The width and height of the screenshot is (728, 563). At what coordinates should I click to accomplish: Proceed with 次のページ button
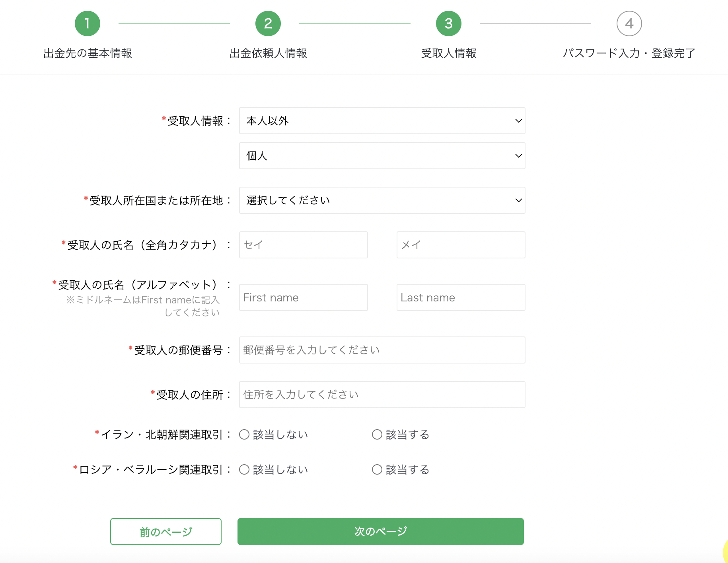coord(381,532)
